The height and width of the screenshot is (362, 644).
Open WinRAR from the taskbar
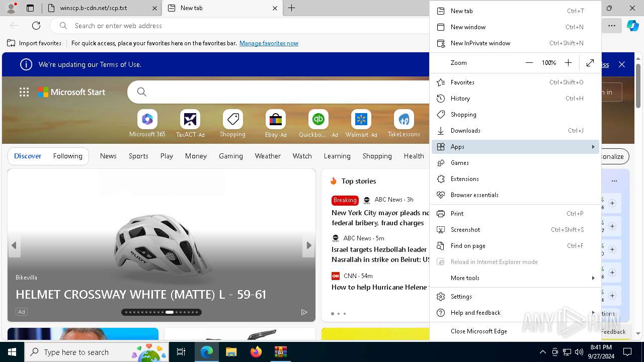[280, 352]
